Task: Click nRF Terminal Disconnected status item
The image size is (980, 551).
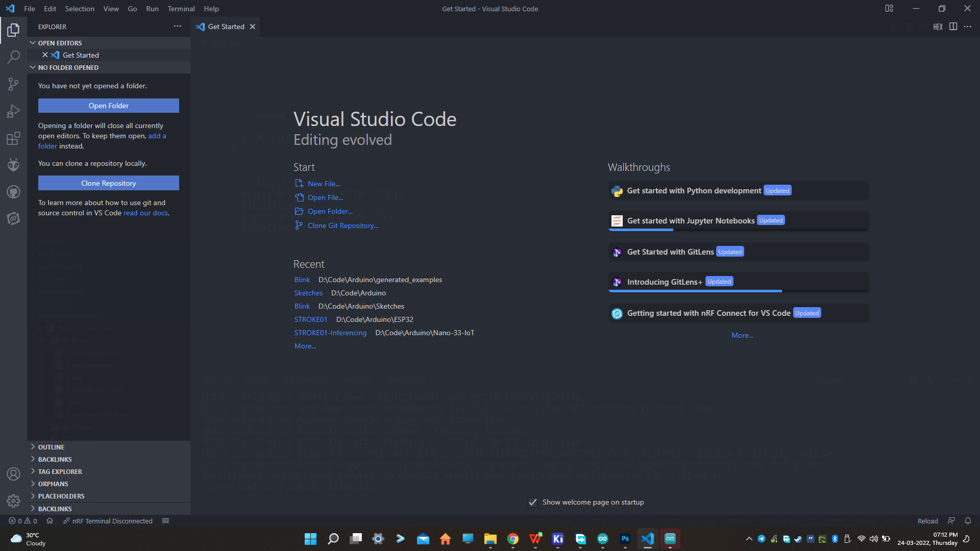Action: [x=108, y=521]
